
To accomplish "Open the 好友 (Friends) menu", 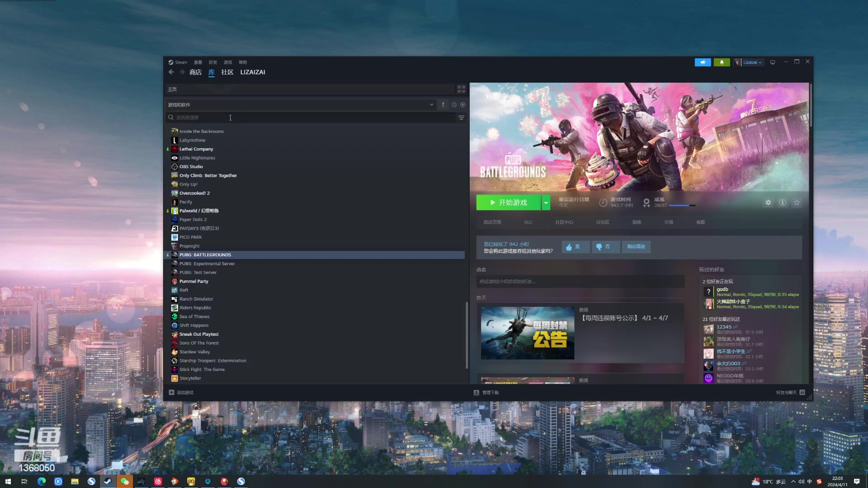I will (213, 62).
